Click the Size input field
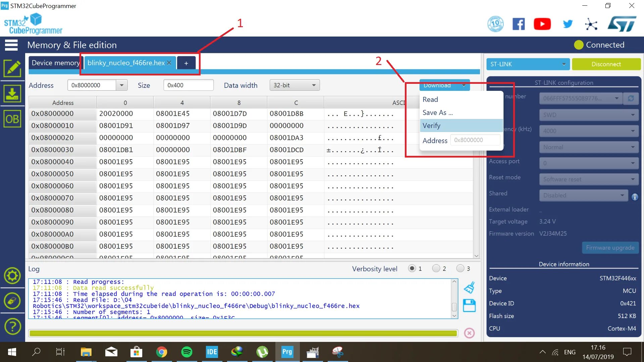The height and width of the screenshot is (362, 644). tap(188, 85)
